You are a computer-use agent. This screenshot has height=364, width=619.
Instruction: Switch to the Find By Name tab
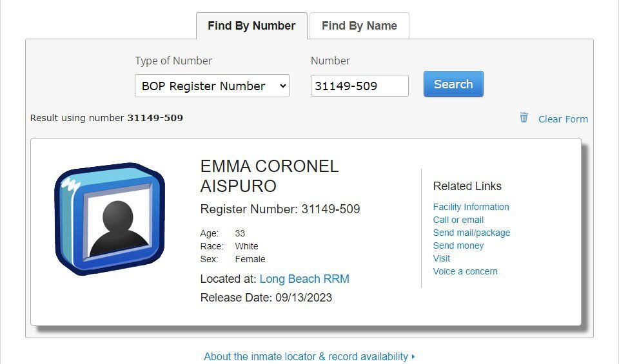click(x=359, y=26)
